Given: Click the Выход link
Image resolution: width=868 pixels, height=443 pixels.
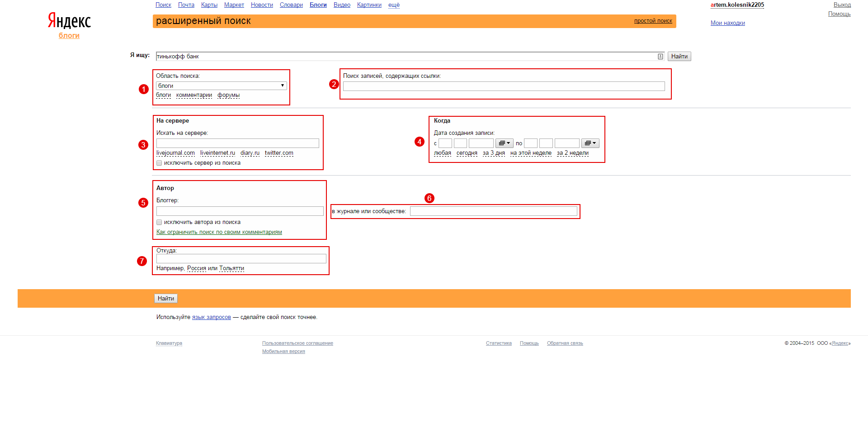Looking at the screenshot, I should point(842,5).
